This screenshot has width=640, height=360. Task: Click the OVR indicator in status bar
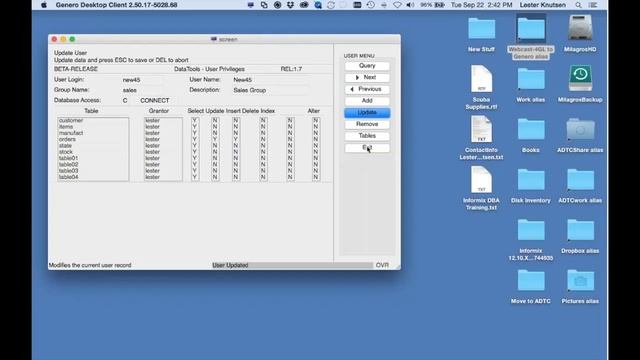(382, 265)
